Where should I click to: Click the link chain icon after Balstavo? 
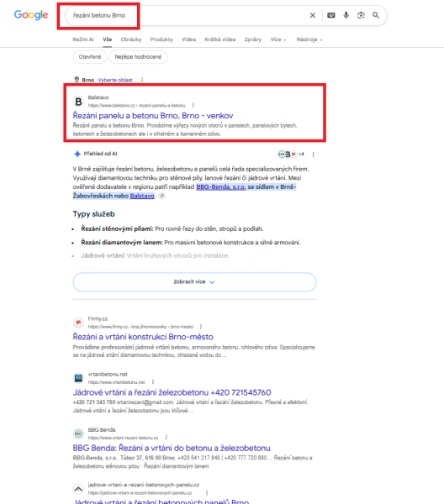pos(162,196)
